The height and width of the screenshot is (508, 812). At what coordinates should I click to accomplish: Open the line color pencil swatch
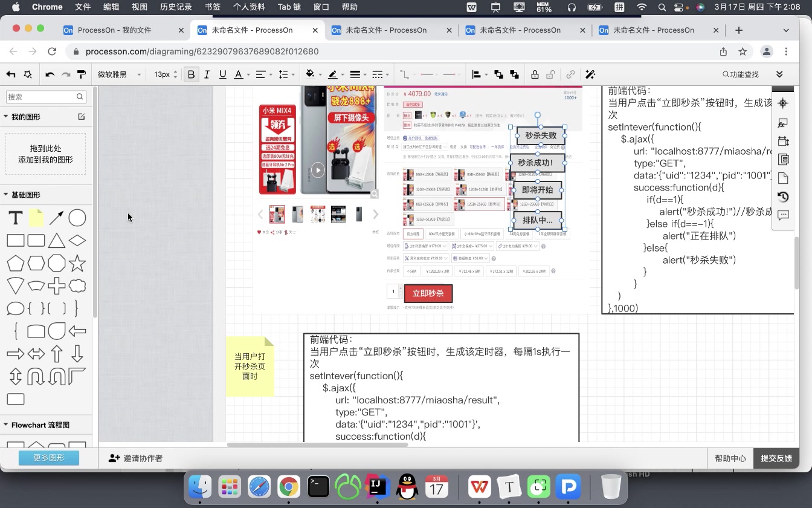(332, 74)
